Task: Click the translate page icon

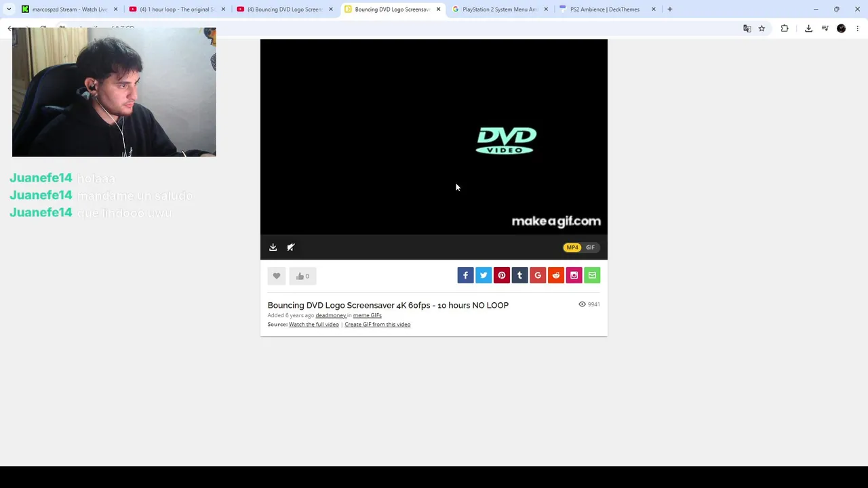Action: pyautogui.click(x=747, y=28)
